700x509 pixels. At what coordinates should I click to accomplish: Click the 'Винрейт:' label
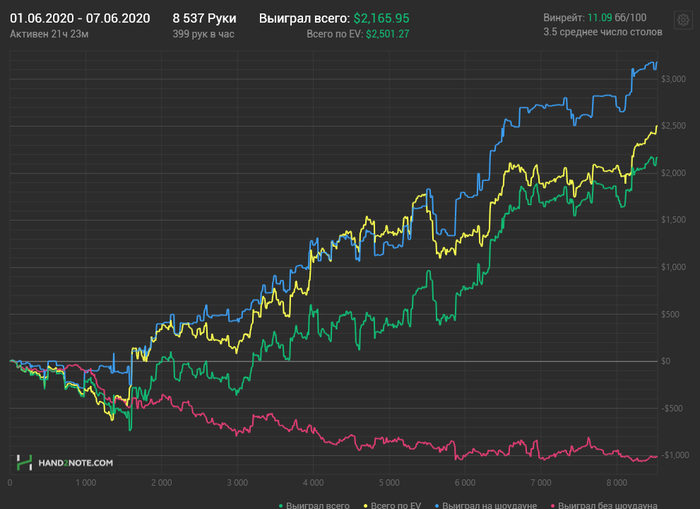point(564,18)
